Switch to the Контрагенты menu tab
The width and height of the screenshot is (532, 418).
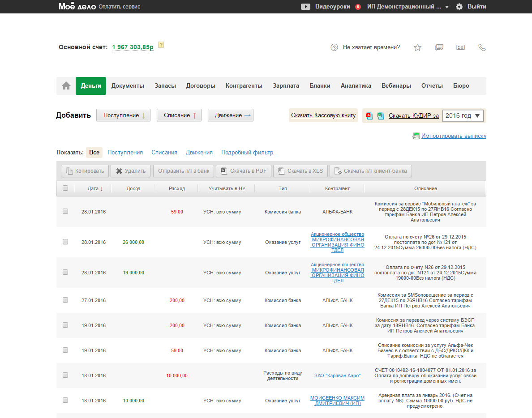(x=244, y=86)
